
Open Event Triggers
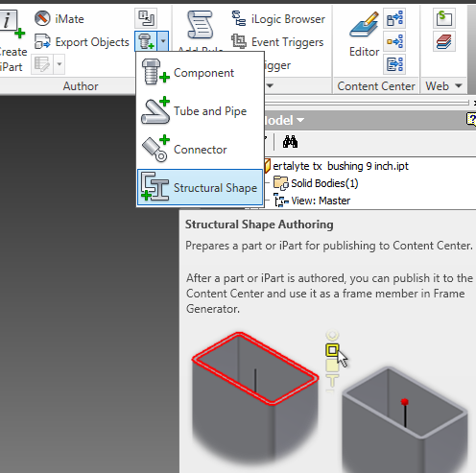[x=277, y=42]
